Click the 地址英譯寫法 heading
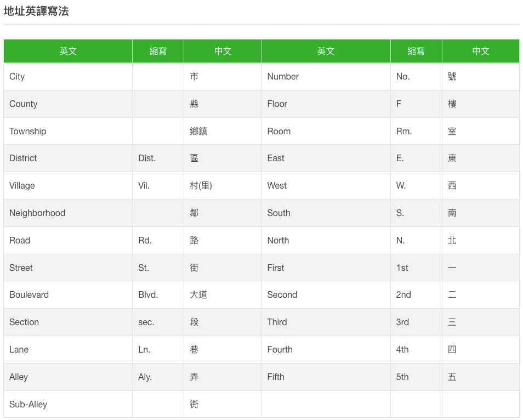This screenshot has width=523, height=420. (36, 12)
